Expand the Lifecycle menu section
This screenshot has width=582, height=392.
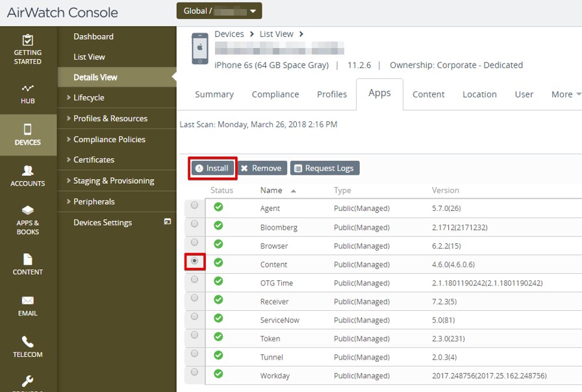[x=88, y=97]
